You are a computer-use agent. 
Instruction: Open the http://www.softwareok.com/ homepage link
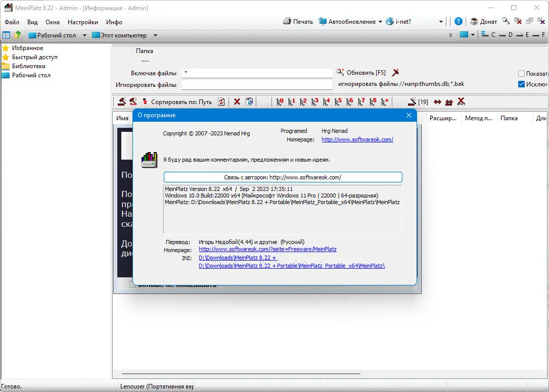coord(357,139)
